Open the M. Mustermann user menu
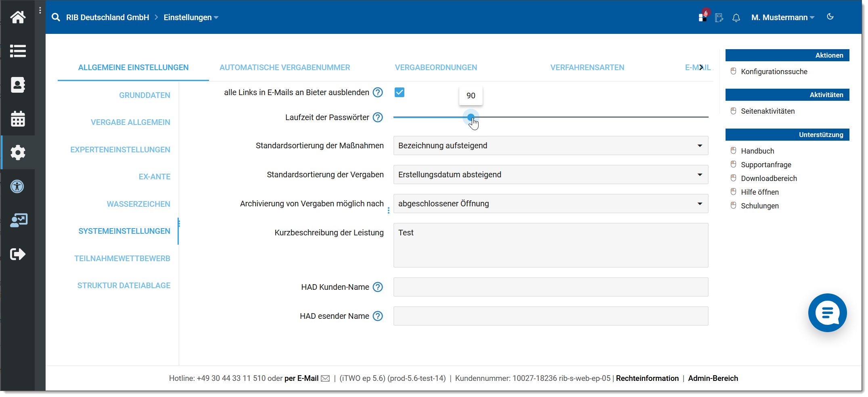The height and width of the screenshot is (397, 868). coord(782,17)
